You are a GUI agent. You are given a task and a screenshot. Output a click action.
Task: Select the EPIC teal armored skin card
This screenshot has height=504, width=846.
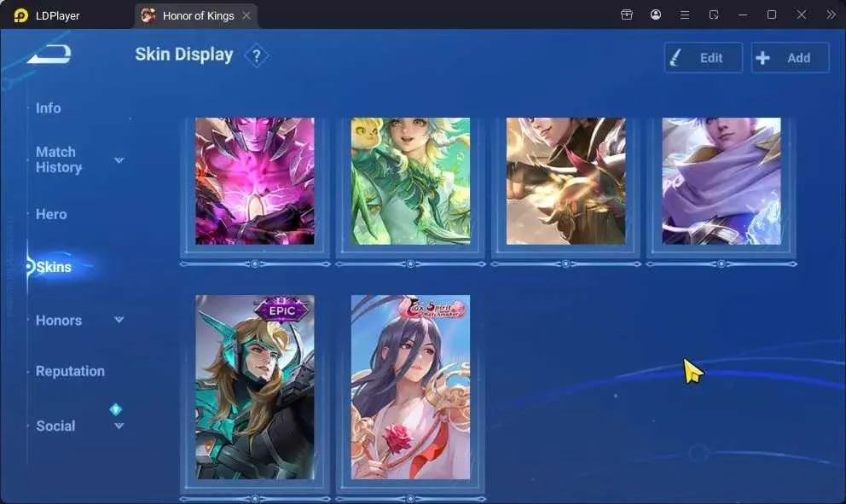pos(255,387)
